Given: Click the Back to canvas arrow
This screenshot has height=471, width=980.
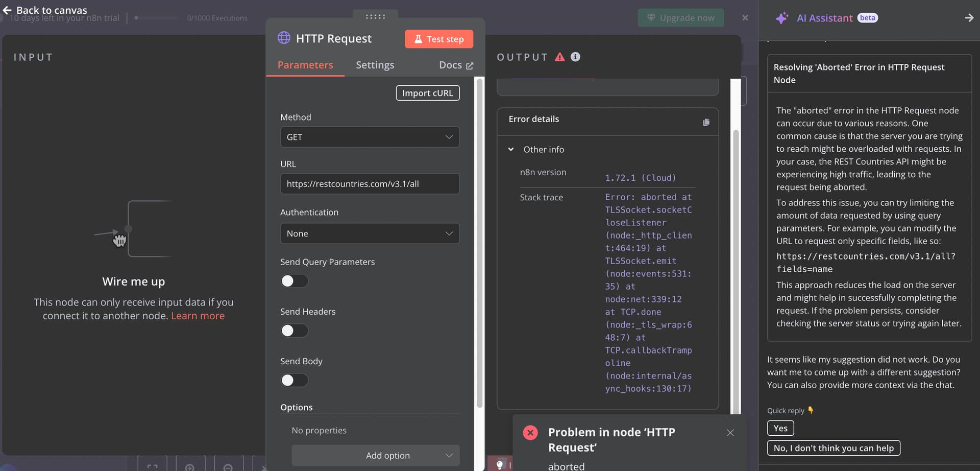Looking at the screenshot, I should pos(7,10).
